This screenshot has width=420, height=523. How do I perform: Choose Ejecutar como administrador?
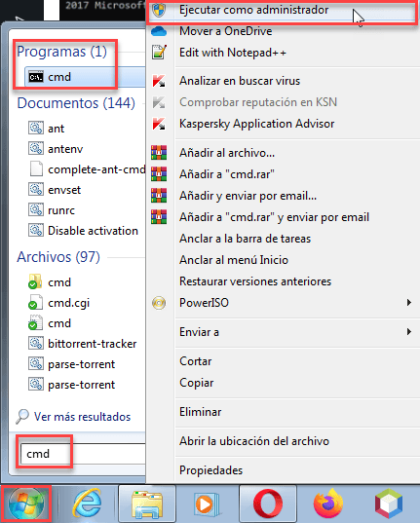283,10
